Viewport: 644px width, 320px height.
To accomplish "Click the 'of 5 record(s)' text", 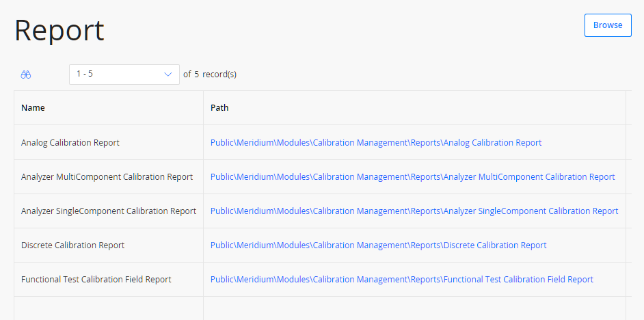I will click(x=209, y=75).
